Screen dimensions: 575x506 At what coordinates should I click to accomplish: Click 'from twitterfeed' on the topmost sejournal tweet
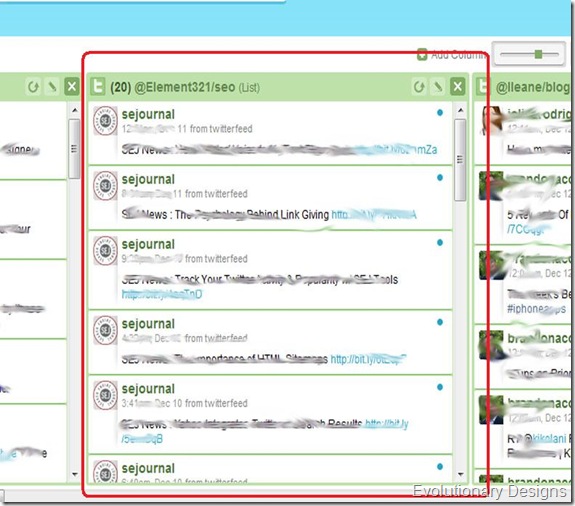[x=221, y=129]
